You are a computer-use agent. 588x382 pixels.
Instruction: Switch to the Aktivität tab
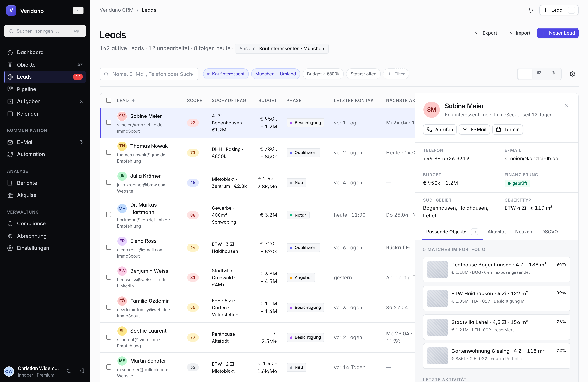pos(496,231)
